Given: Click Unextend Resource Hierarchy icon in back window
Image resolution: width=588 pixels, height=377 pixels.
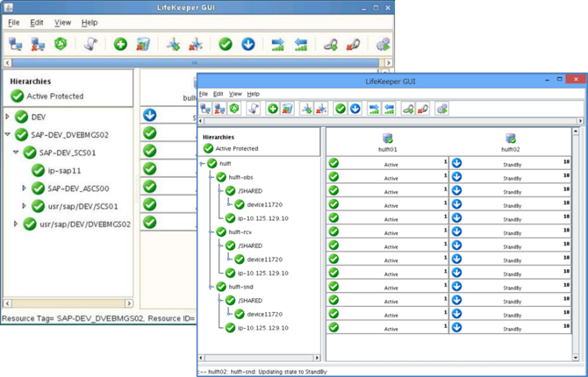Looking at the screenshot, I should 300,44.
